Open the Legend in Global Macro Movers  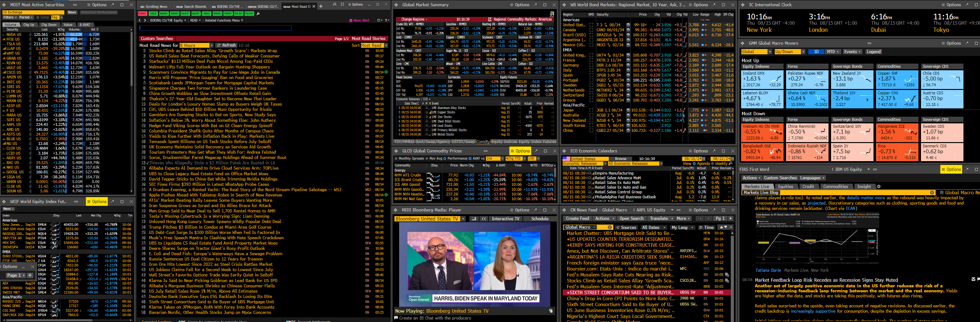(874, 52)
